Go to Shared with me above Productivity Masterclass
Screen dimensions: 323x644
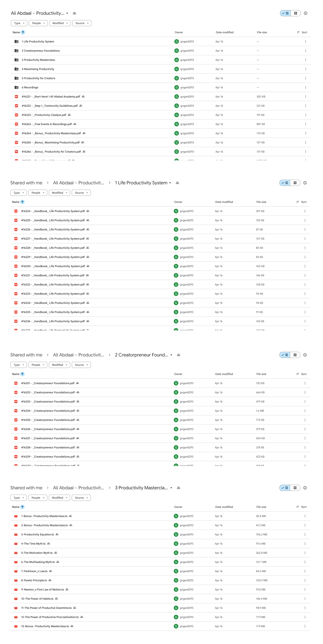[26, 487]
